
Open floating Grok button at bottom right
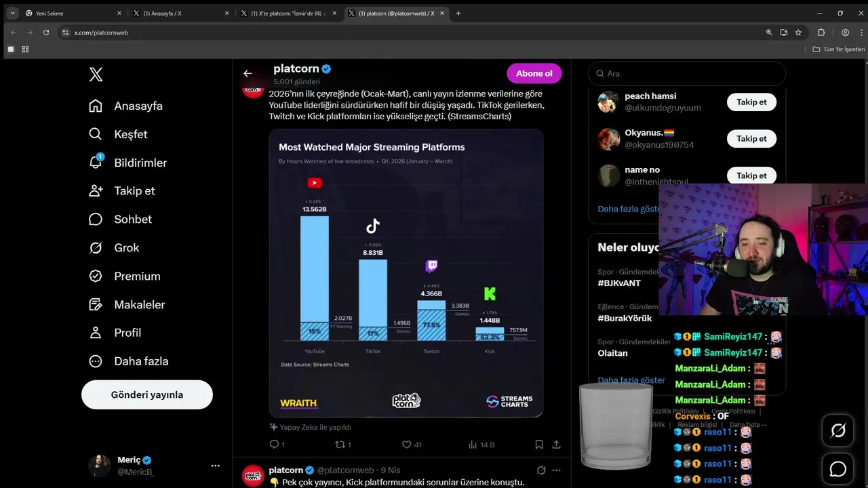click(x=838, y=431)
